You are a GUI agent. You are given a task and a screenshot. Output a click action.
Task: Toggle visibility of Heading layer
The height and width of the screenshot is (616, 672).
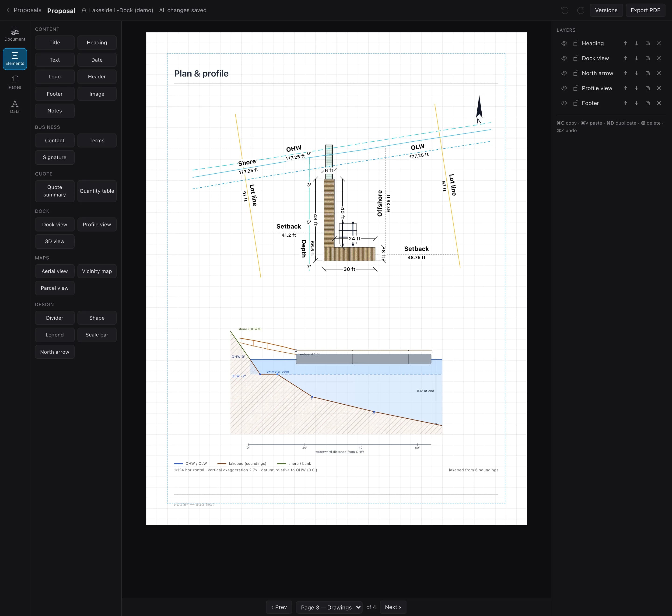click(564, 43)
